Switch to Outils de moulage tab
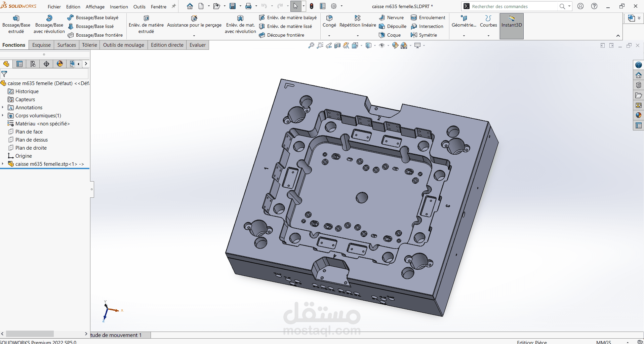The image size is (644, 344). (123, 45)
